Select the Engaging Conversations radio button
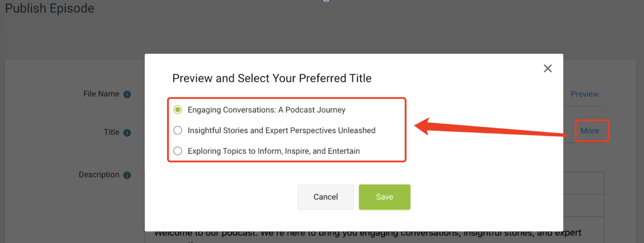644x243 pixels. pos(178,110)
